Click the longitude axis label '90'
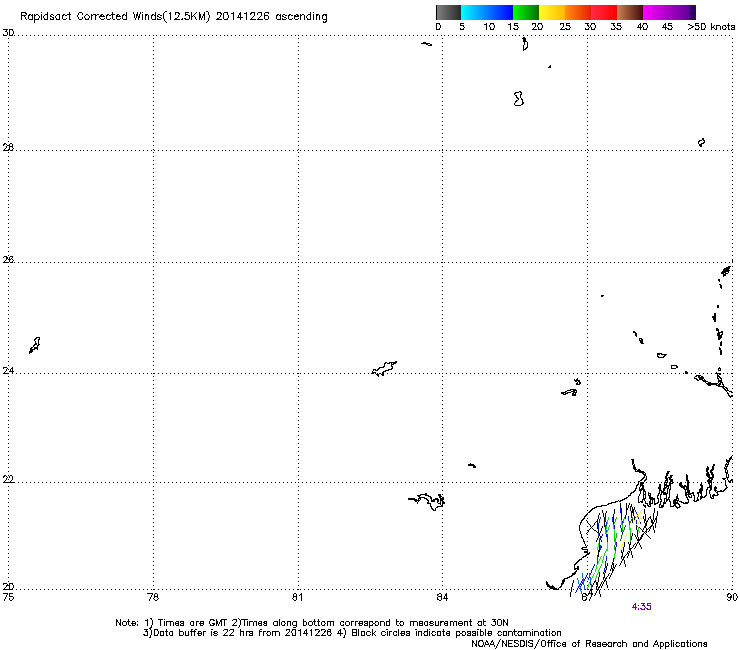740x650 pixels. (x=732, y=597)
